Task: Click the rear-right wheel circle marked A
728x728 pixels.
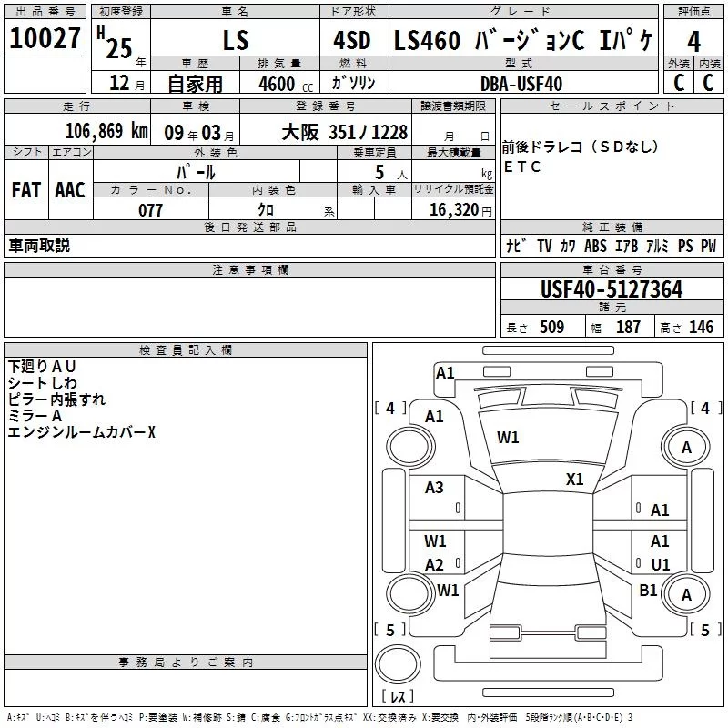Action: tap(686, 594)
